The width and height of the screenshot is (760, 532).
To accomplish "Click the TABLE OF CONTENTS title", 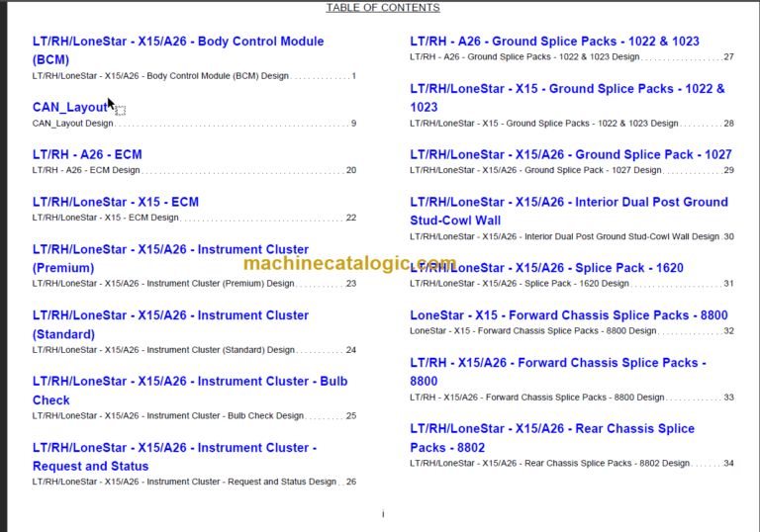I will [x=383, y=8].
